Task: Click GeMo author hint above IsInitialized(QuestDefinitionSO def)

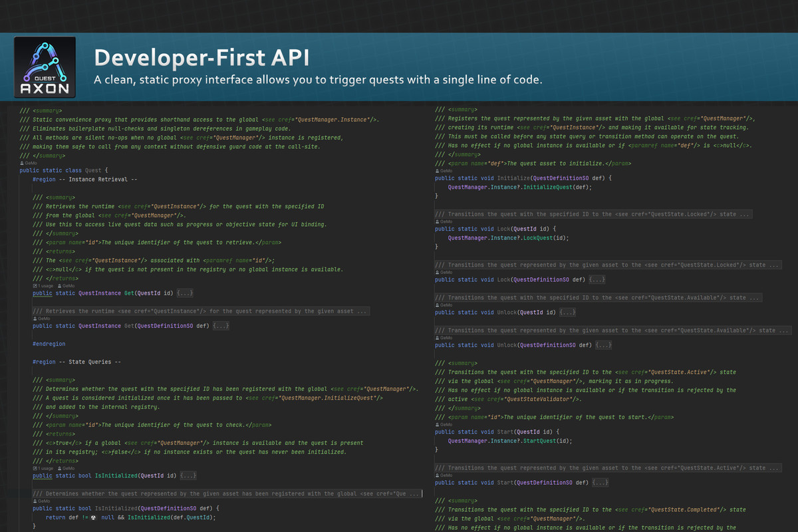Action: click(x=41, y=501)
